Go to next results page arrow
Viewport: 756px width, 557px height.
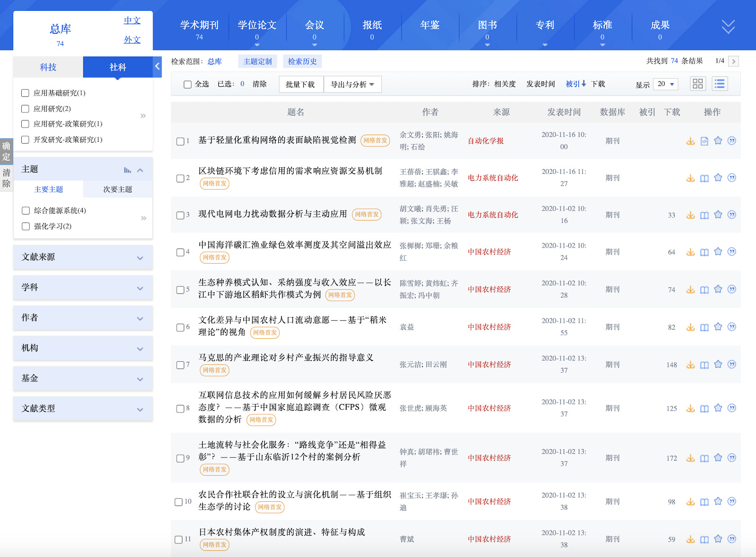(x=733, y=61)
